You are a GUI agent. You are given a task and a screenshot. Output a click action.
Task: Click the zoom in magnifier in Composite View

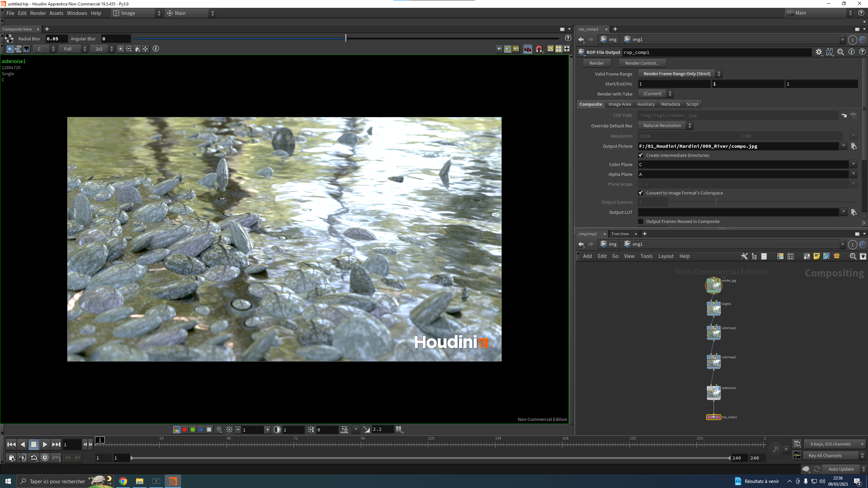(x=120, y=49)
